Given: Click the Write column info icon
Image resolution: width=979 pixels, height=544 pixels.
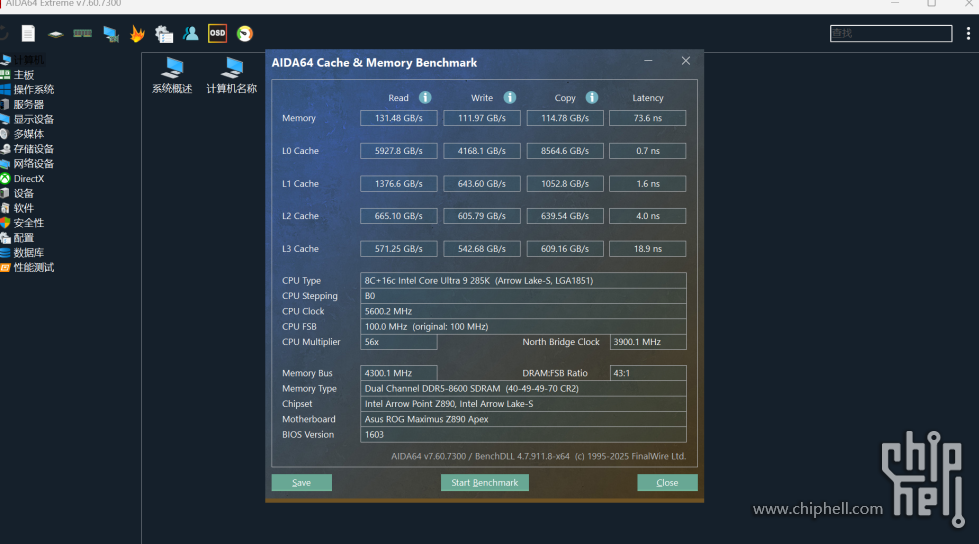Looking at the screenshot, I should (510, 97).
